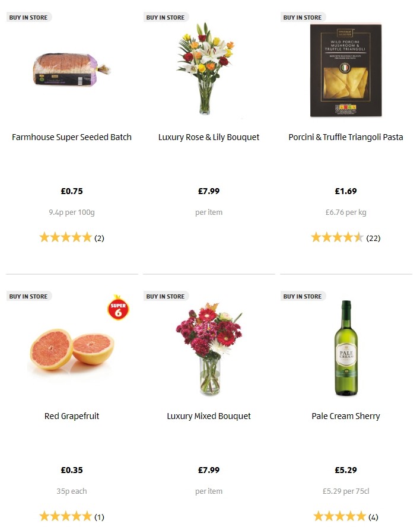Open the Farmhouse Super Seeded Batch product page
The height and width of the screenshot is (530, 420).
(x=72, y=137)
